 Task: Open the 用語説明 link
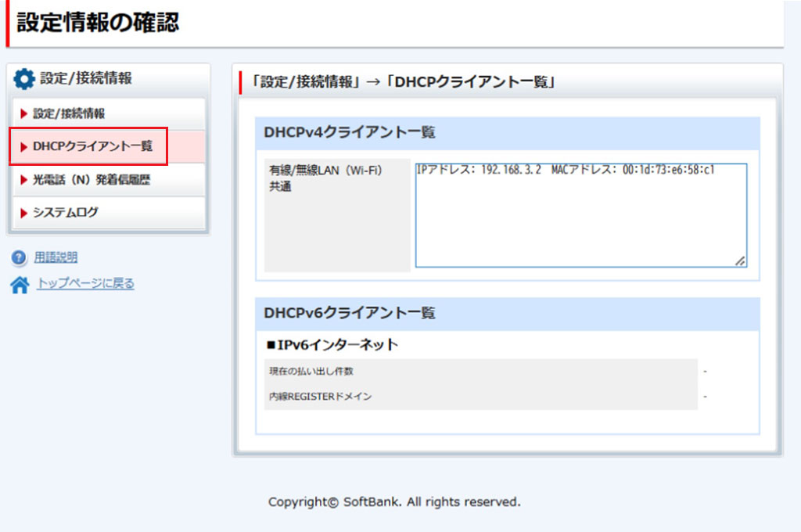pyautogui.click(x=56, y=257)
